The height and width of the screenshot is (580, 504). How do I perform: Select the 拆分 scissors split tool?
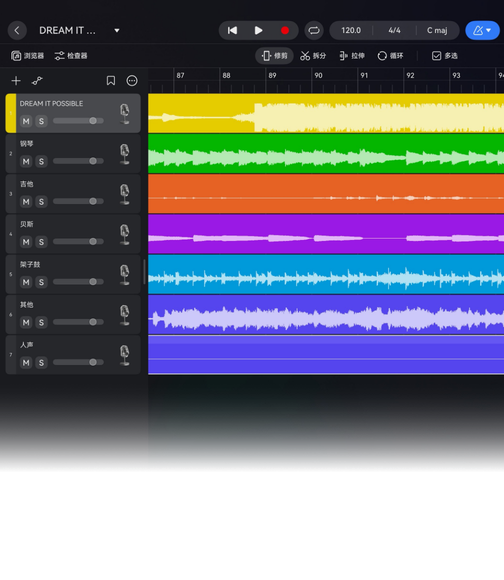313,56
